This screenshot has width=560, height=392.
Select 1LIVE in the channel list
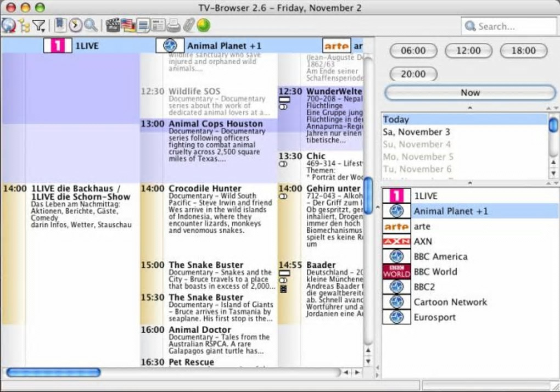pos(471,195)
